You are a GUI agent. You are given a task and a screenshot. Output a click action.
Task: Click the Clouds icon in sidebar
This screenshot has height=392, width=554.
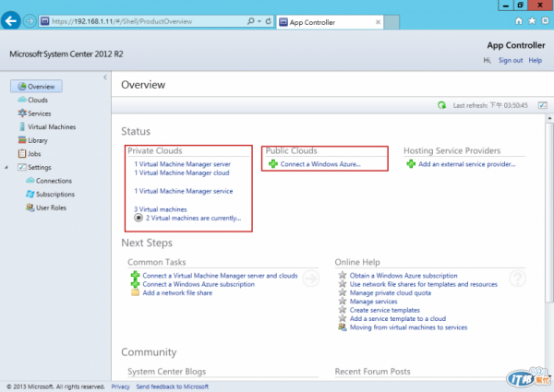[x=22, y=100]
